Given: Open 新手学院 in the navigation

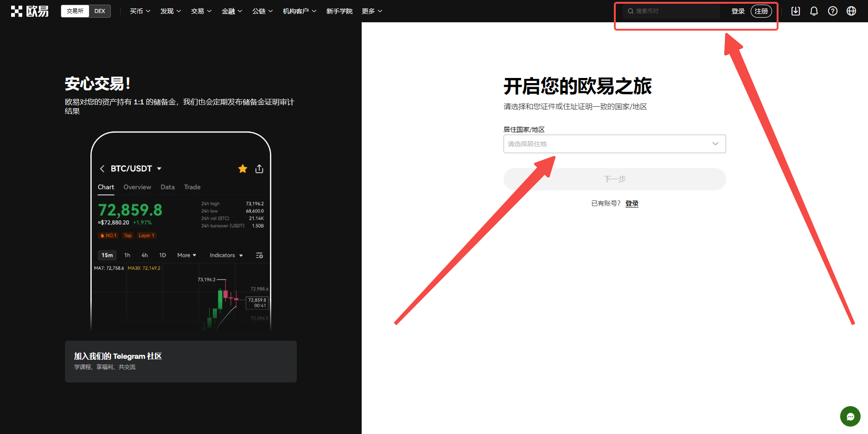Looking at the screenshot, I should click(339, 11).
